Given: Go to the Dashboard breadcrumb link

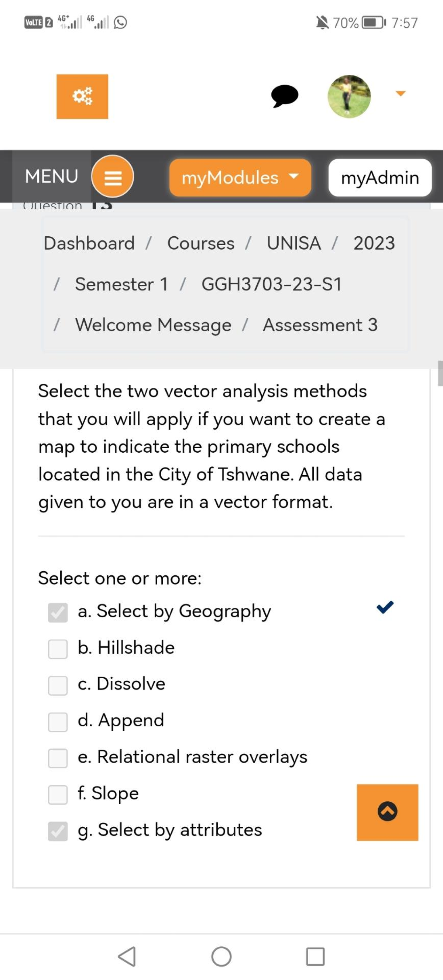Looking at the screenshot, I should click(x=89, y=243).
